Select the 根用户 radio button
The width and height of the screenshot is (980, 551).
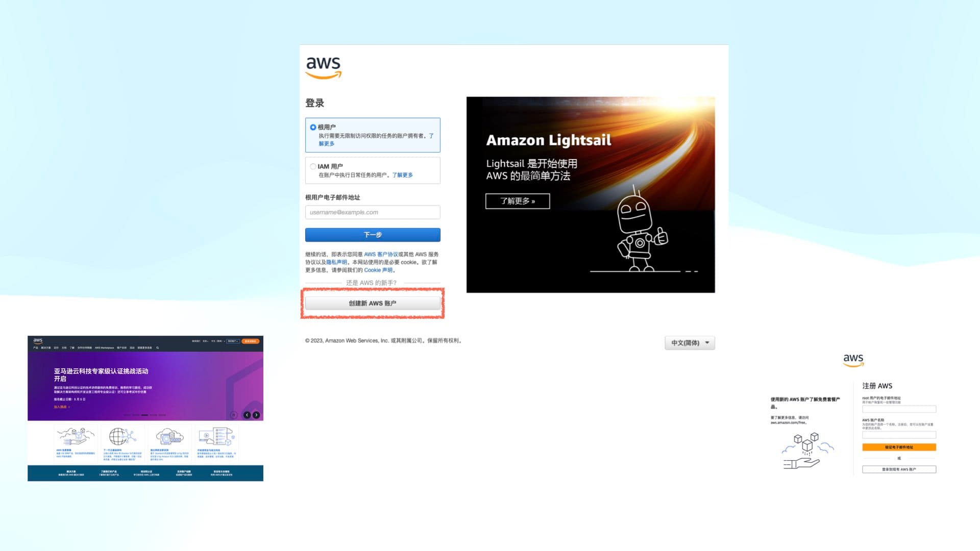click(313, 127)
